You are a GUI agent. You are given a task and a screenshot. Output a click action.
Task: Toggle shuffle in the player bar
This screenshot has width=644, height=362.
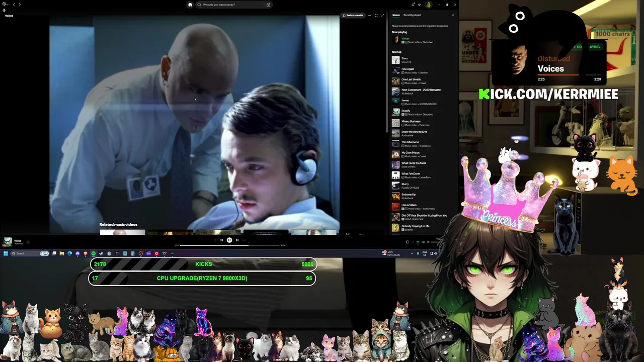pyautogui.click(x=215, y=240)
